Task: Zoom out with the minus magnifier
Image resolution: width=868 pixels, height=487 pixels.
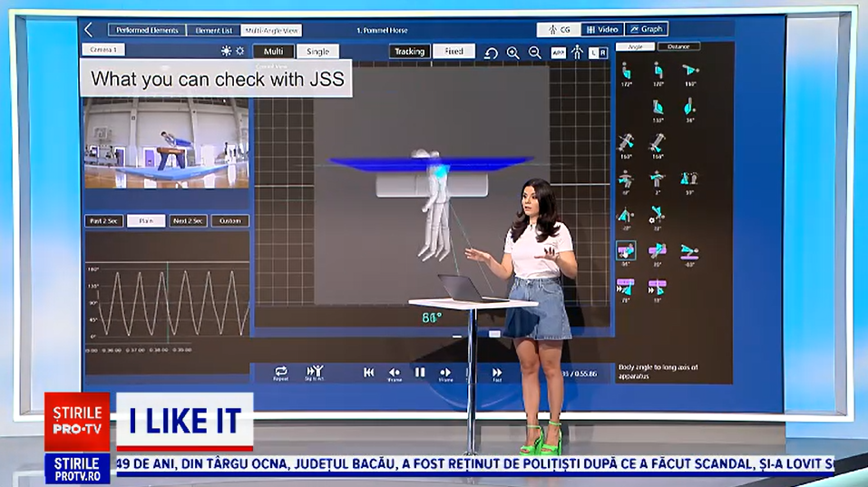Action: (535, 53)
